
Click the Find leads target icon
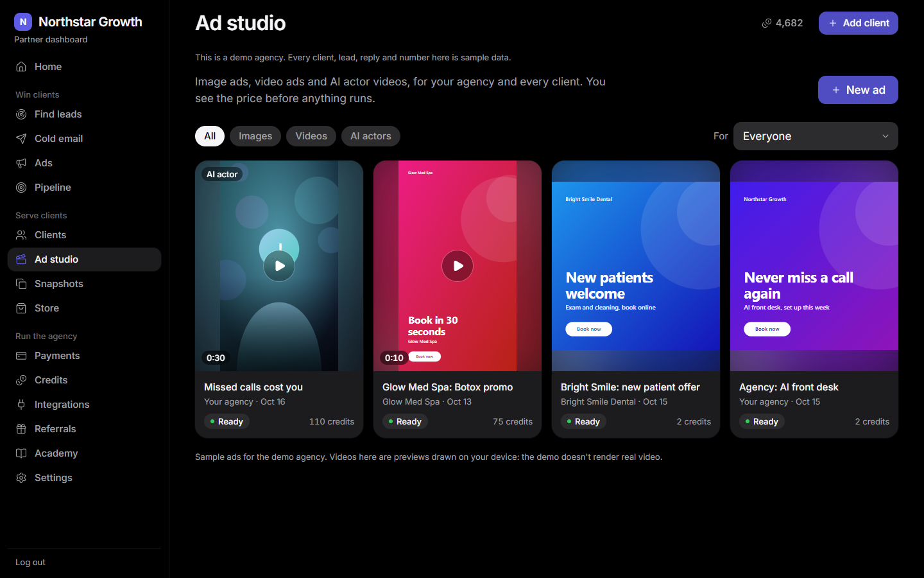[21, 114]
